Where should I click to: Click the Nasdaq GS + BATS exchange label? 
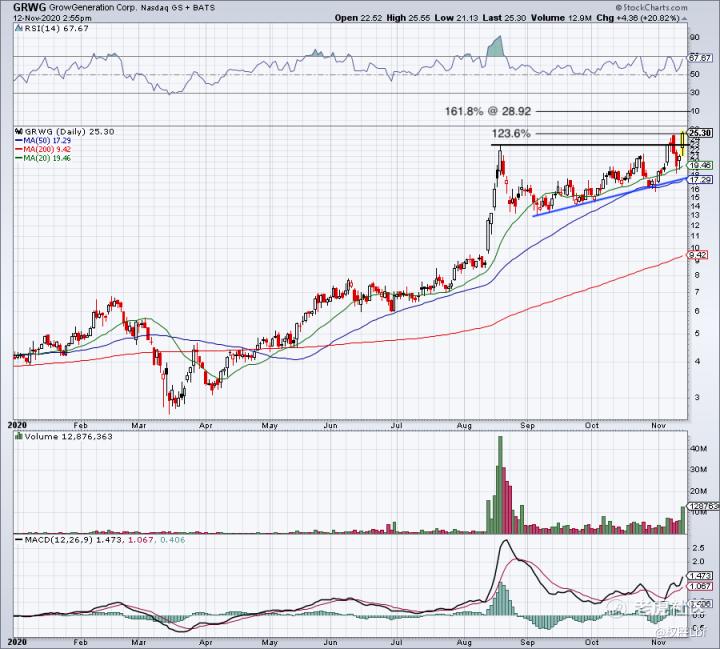pos(178,8)
